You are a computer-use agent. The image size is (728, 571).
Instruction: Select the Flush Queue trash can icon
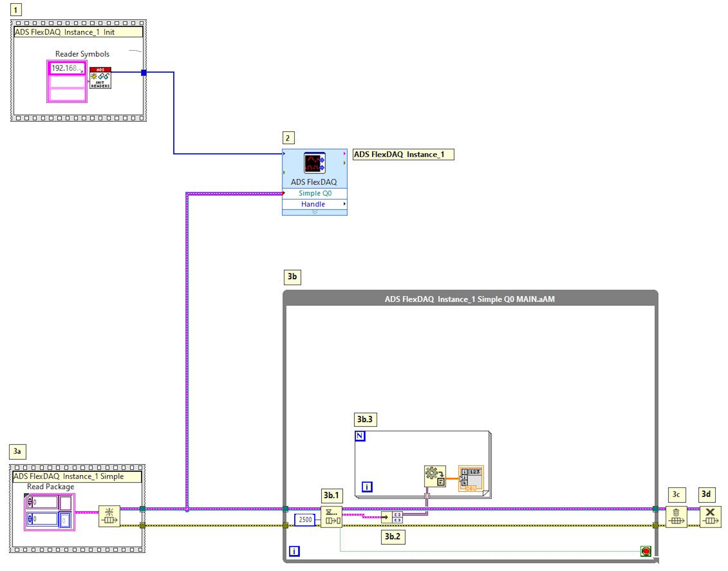[x=676, y=517]
